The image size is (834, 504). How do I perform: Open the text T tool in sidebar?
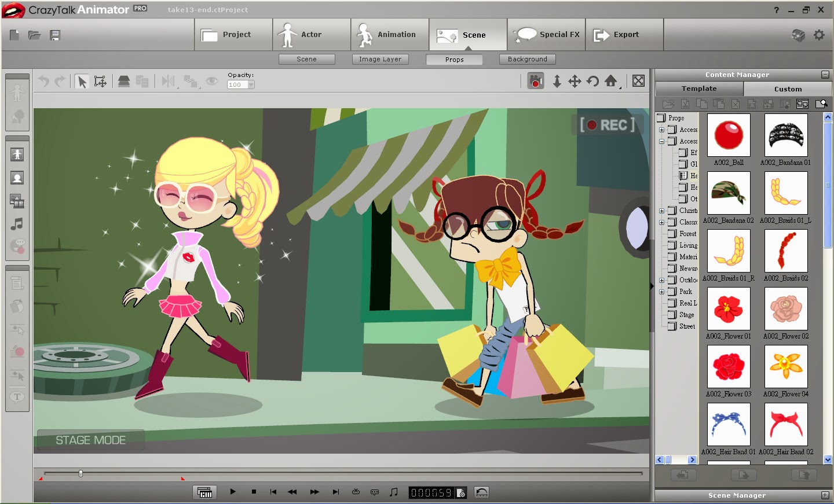pyautogui.click(x=17, y=397)
